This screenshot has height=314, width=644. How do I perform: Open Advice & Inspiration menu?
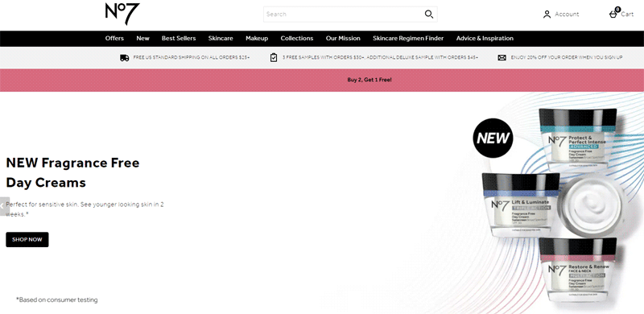[485, 38]
